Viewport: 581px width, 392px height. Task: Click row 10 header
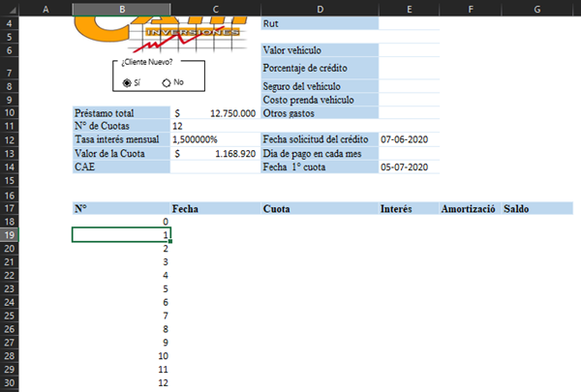(x=10, y=113)
